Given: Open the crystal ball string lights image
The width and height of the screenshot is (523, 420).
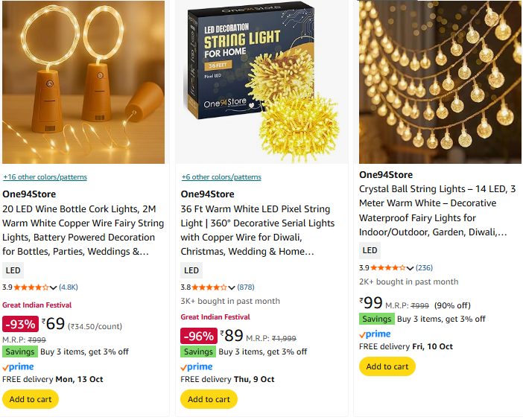Looking at the screenshot, I should click(440, 82).
